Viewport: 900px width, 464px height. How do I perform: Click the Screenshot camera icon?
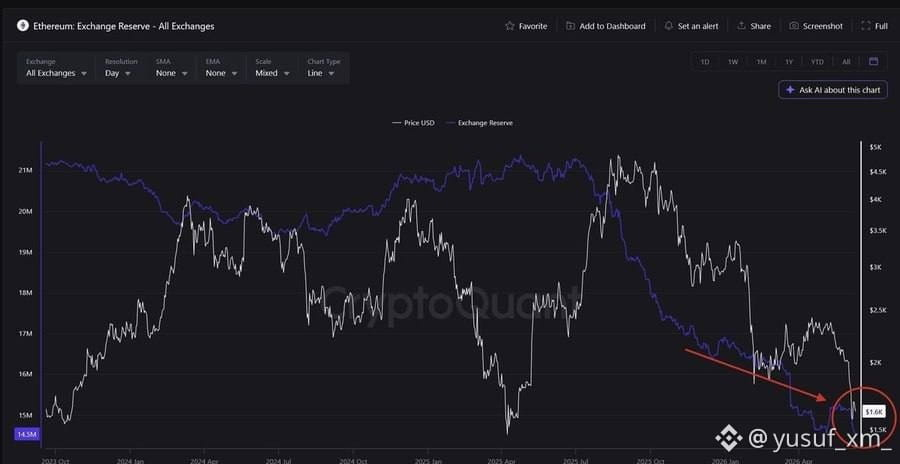pyautogui.click(x=794, y=26)
